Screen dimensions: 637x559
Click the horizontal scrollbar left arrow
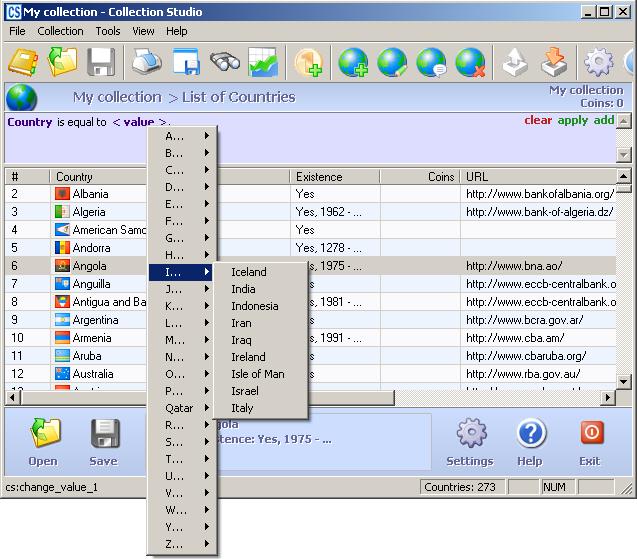coord(13,397)
